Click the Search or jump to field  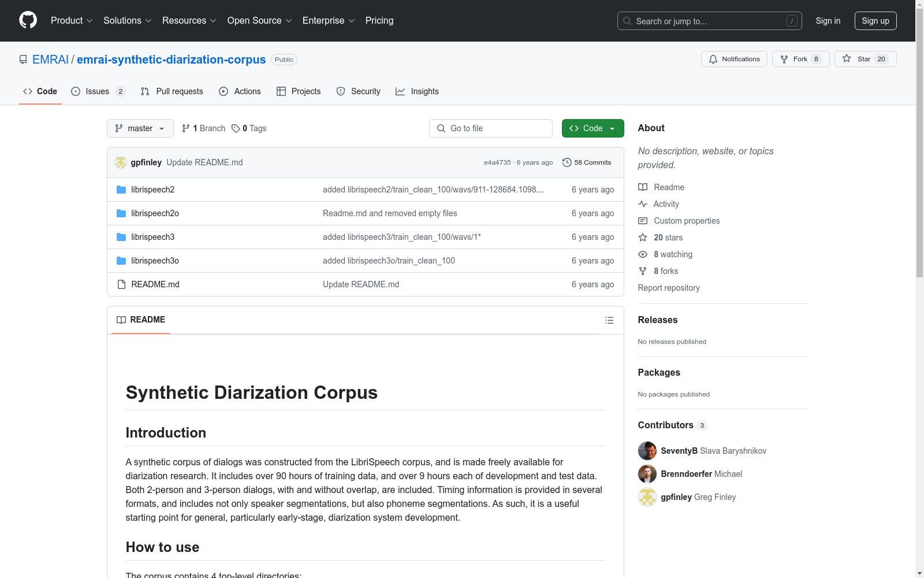[710, 21]
